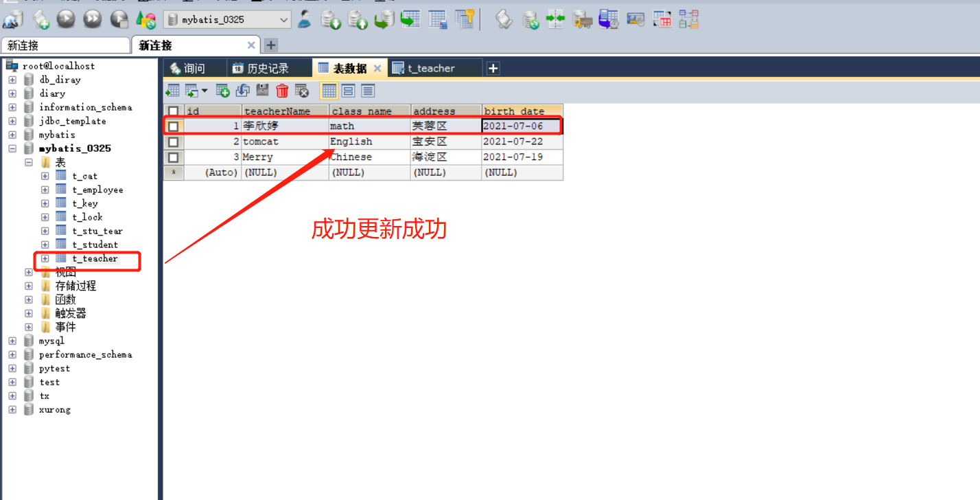Image resolution: width=980 pixels, height=500 pixels.
Task: Open the schema designer icon at toolbar end
Action: coord(688,19)
